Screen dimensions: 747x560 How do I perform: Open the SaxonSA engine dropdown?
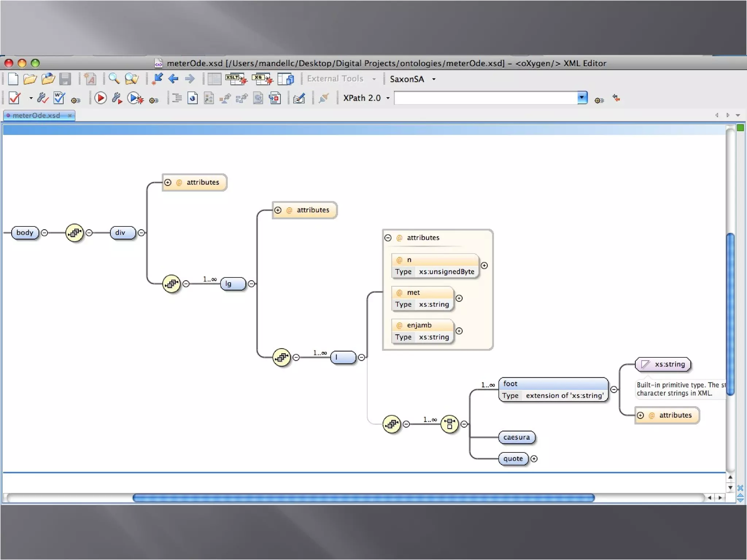[434, 79]
